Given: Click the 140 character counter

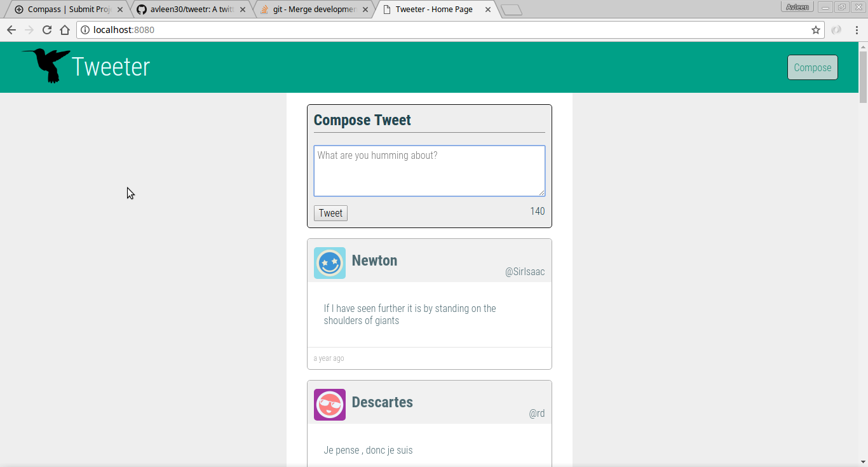Looking at the screenshot, I should pyautogui.click(x=538, y=212).
